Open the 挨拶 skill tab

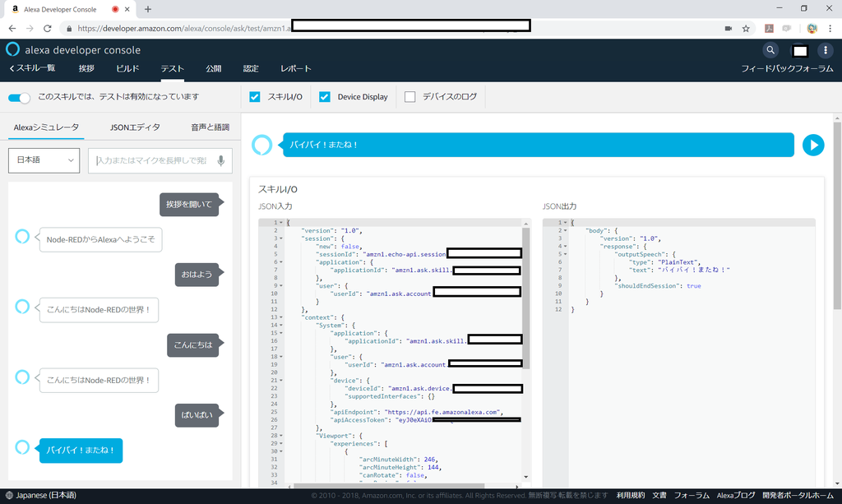pyautogui.click(x=86, y=68)
